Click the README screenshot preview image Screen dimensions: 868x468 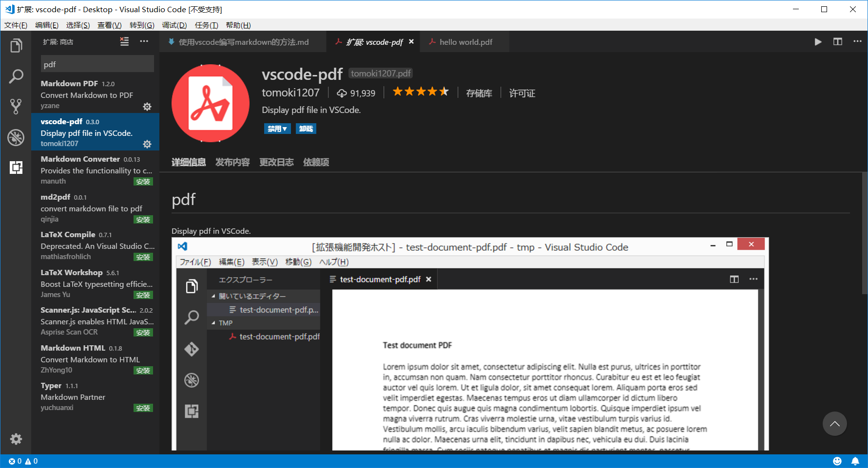(470, 344)
